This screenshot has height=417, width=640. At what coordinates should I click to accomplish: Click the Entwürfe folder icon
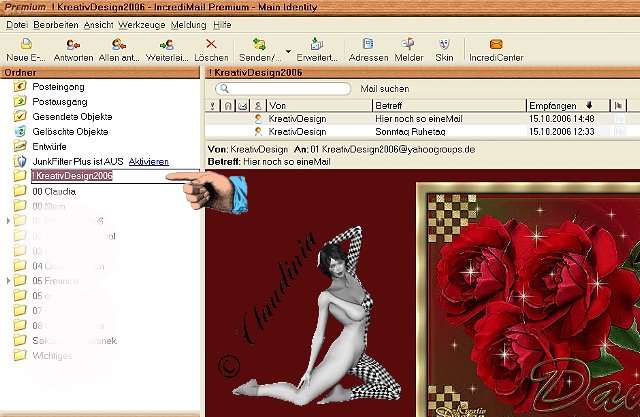coord(20,146)
